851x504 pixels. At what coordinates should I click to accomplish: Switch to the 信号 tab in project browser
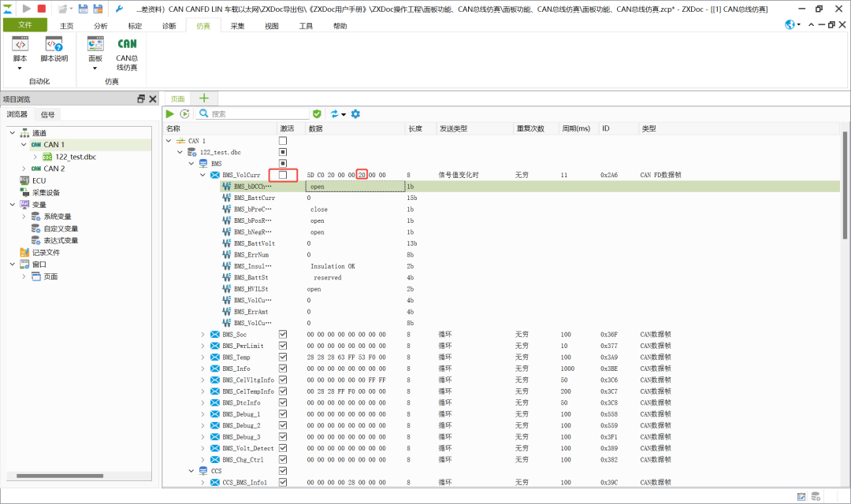tap(48, 114)
